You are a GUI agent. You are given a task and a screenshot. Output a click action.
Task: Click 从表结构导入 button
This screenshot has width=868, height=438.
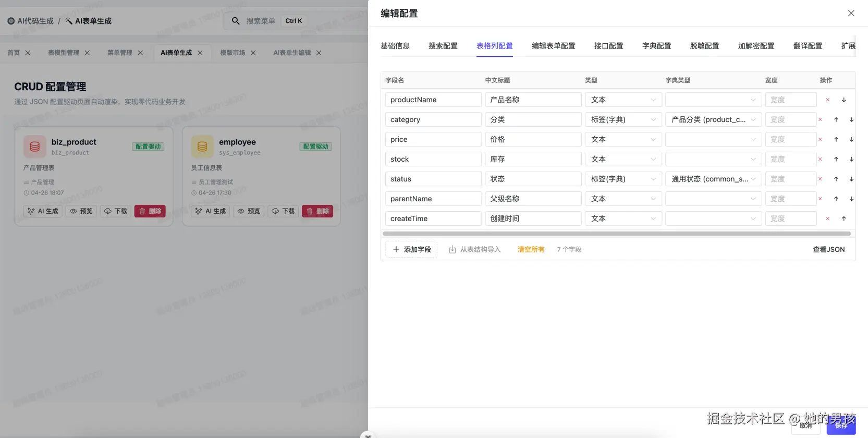tap(474, 249)
